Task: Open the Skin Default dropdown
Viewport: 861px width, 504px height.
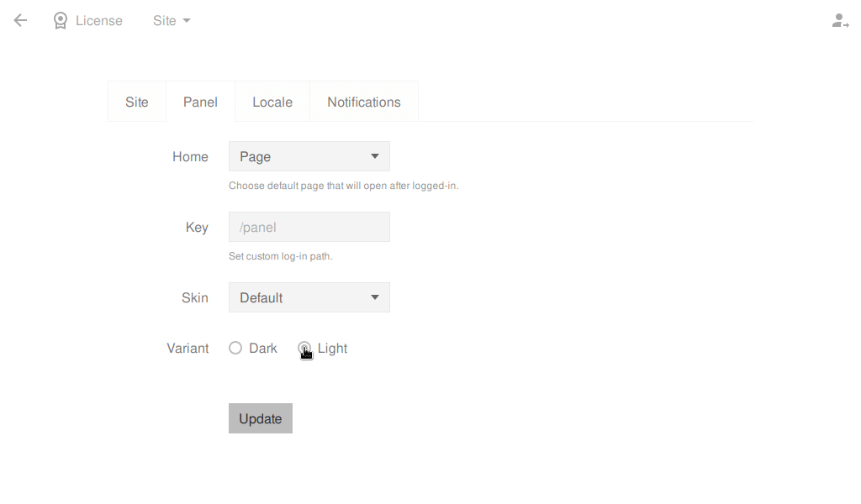Action: [x=309, y=298]
